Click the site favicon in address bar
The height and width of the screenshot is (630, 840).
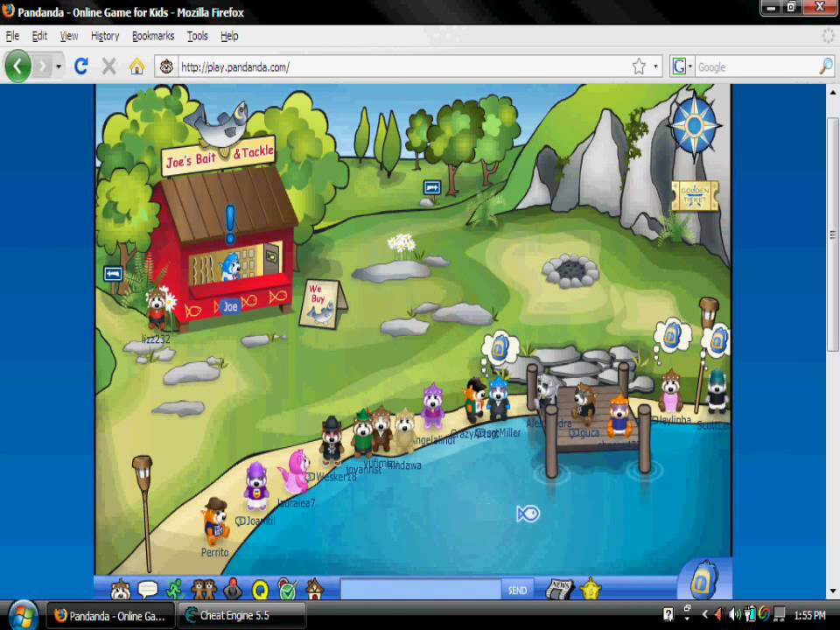coord(166,67)
